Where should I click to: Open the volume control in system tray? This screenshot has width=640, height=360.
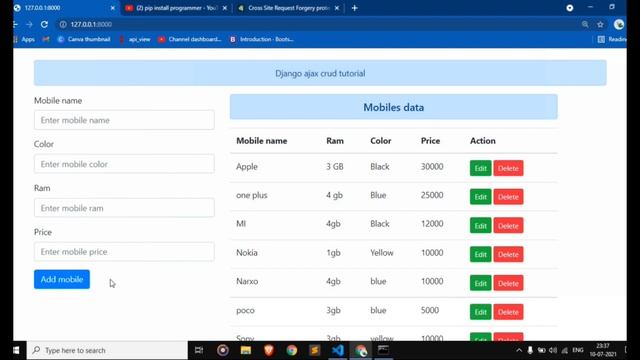[x=553, y=350]
